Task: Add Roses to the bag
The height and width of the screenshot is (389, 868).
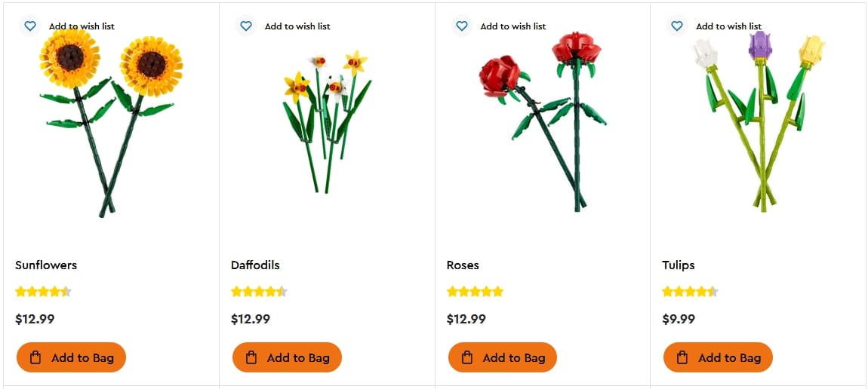Action: tap(503, 357)
